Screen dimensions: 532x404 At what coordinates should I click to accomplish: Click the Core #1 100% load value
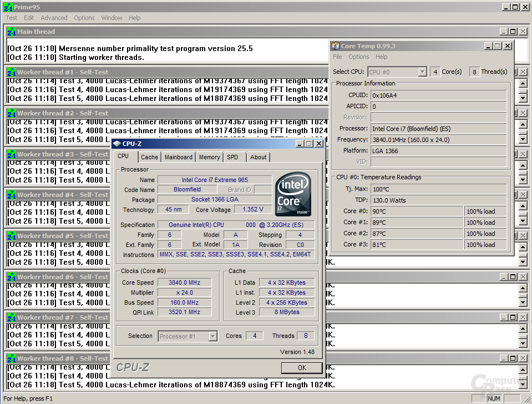click(x=485, y=223)
